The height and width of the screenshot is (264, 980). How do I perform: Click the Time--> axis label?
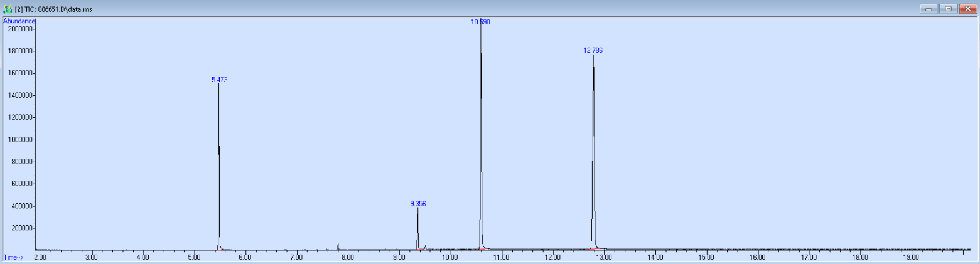click(x=13, y=257)
